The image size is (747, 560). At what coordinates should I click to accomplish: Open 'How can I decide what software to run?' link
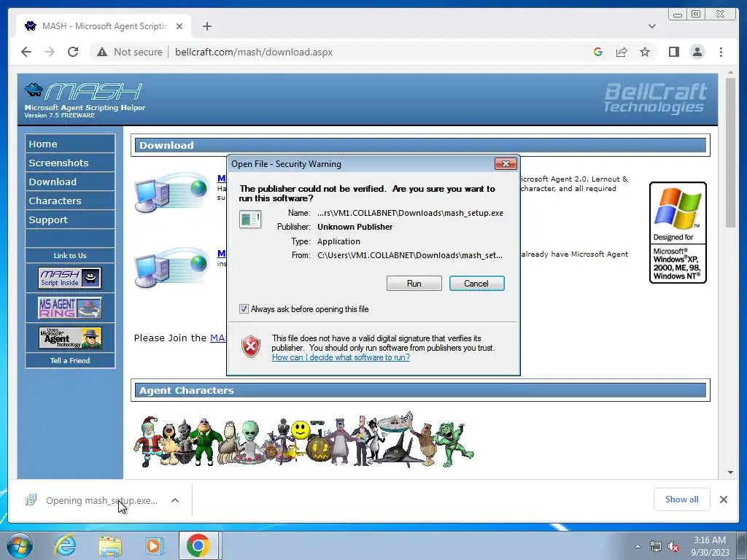click(341, 357)
